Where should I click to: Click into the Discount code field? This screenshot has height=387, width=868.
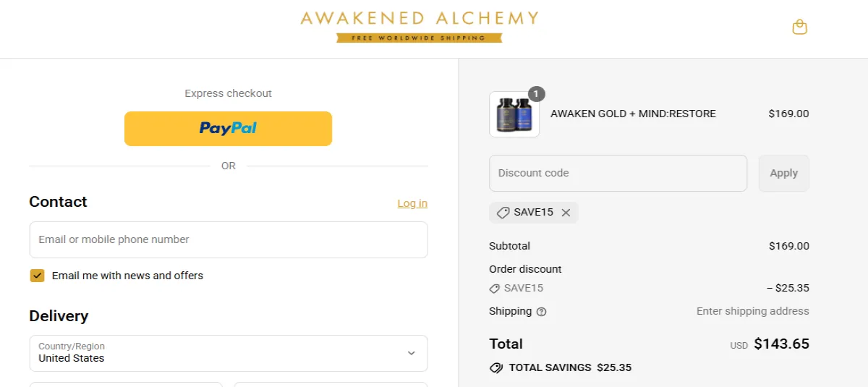coord(618,174)
